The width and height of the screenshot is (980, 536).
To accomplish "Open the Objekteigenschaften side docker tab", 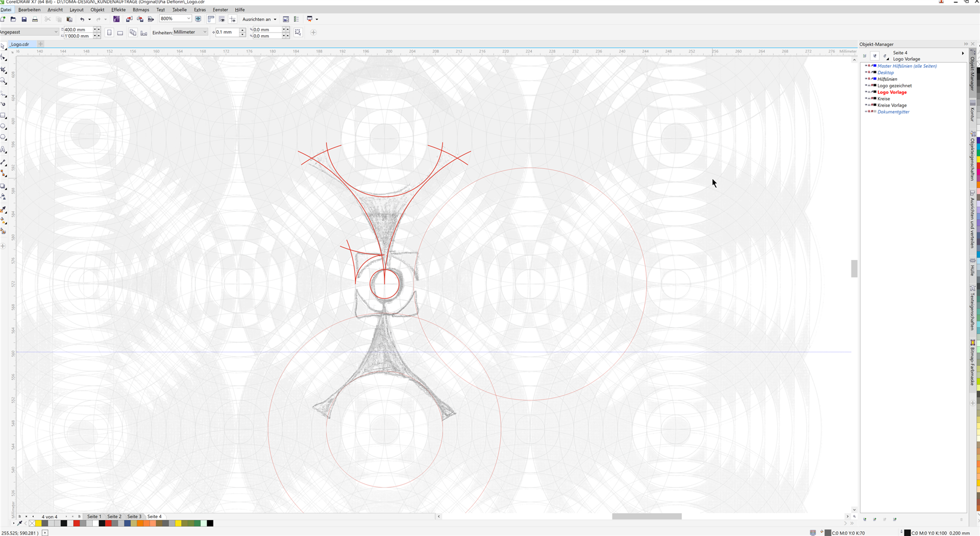I will [x=972, y=156].
